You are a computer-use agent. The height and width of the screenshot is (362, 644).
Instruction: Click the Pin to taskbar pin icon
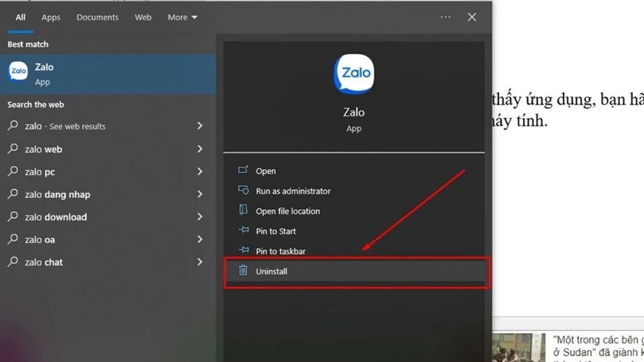click(x=243, y=250)
